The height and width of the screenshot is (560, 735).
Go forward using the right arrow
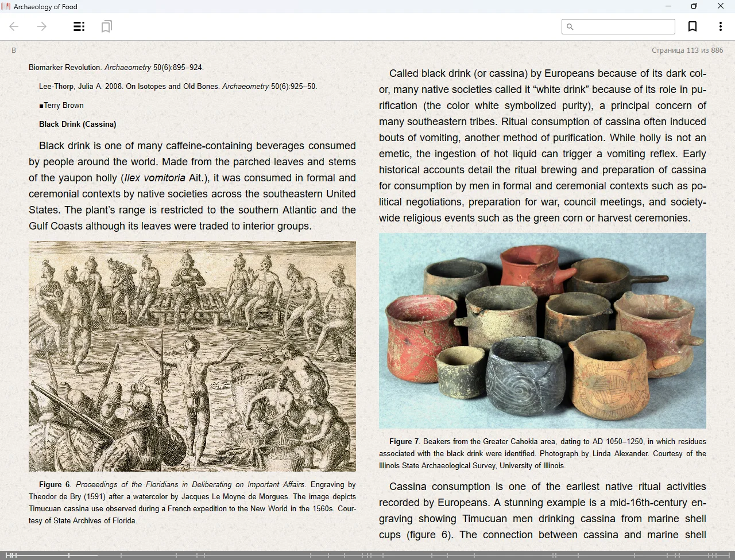[x=42, y=26]
